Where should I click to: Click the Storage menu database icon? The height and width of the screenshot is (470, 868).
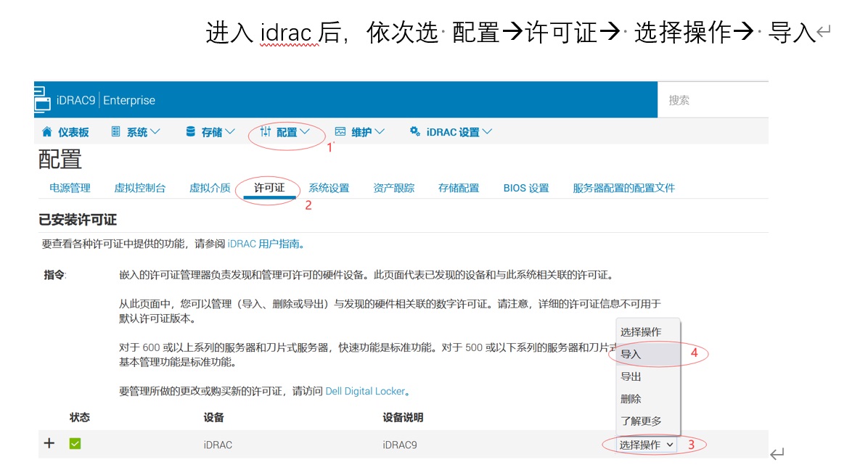click(x=190, y=131)
